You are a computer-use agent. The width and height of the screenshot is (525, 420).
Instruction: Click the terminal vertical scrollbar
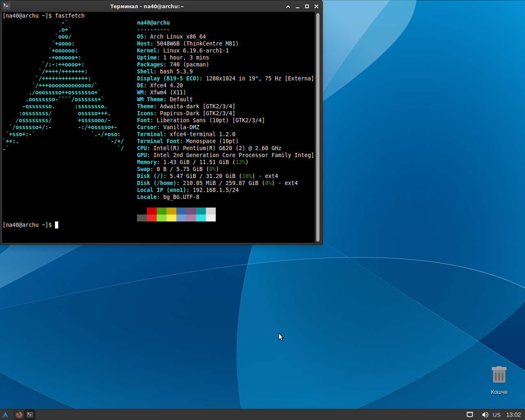point(317,127)
